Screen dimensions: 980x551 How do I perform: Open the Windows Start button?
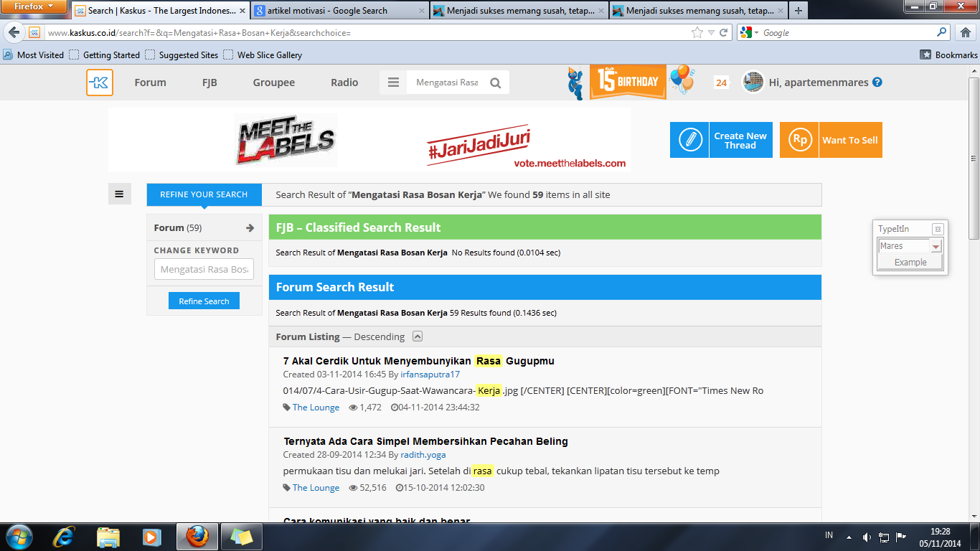tap(18, 537)
